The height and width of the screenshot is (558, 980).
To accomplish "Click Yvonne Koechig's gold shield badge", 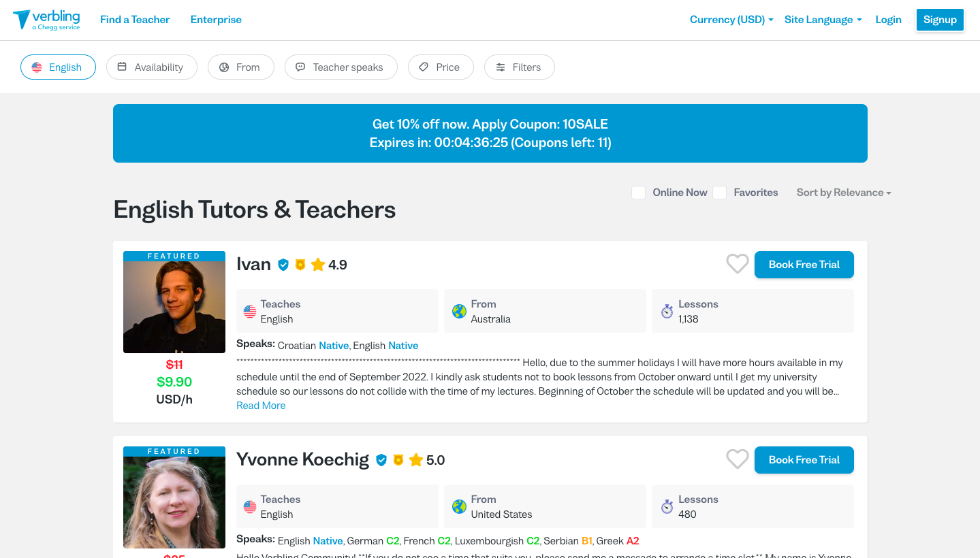I will pos(398,460).
